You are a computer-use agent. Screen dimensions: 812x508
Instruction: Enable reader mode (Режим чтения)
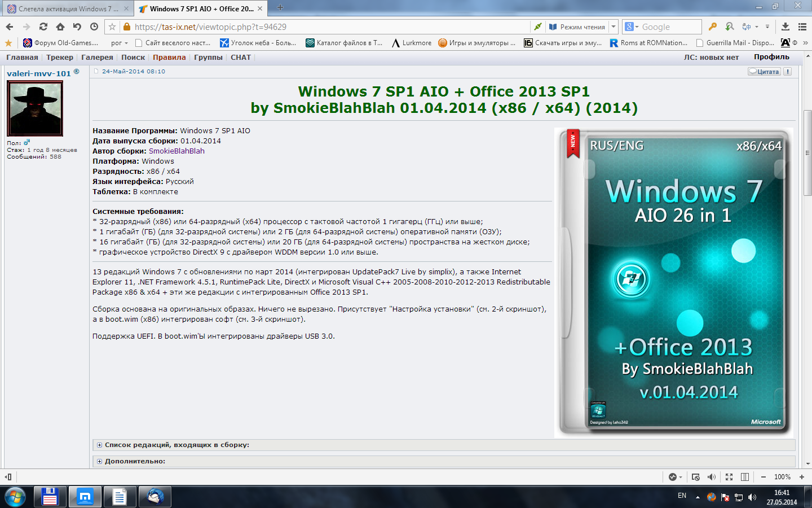point(577,27)
